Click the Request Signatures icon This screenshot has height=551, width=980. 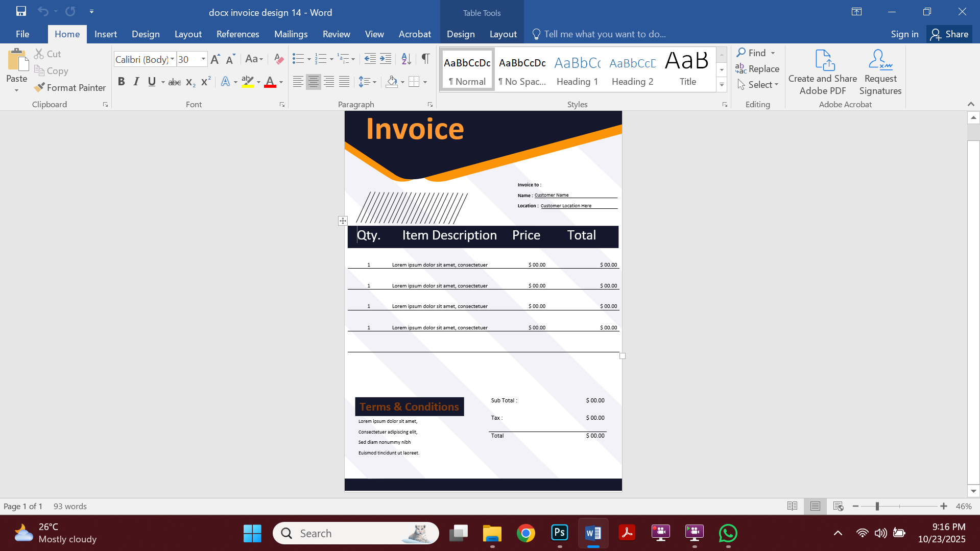(x=879, y=71)
